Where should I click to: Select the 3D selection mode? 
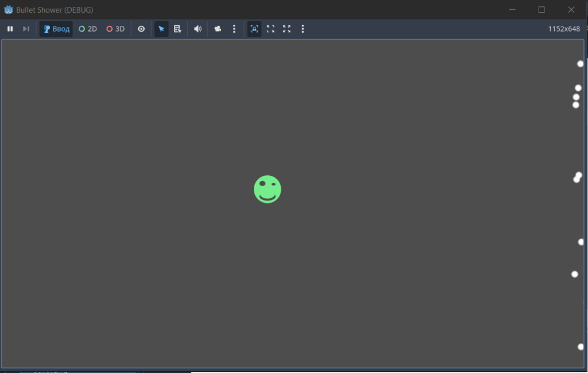[115, 29]
